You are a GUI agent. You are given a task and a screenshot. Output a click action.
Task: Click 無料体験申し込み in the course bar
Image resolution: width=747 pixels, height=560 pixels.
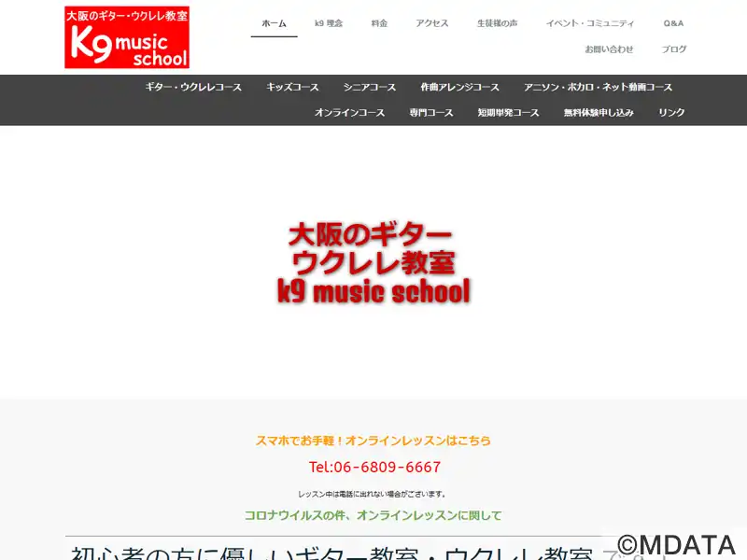599,112
